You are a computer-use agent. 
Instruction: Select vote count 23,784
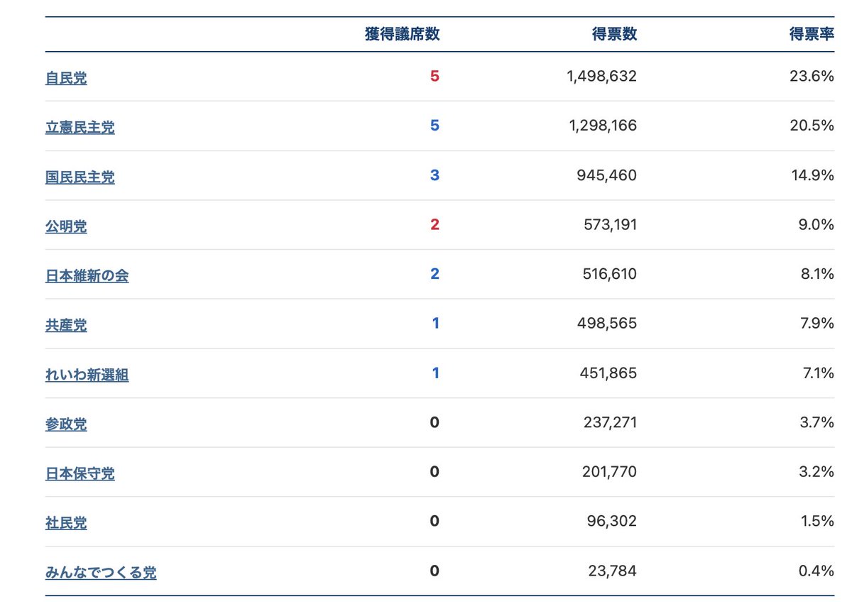click(613, 571)
